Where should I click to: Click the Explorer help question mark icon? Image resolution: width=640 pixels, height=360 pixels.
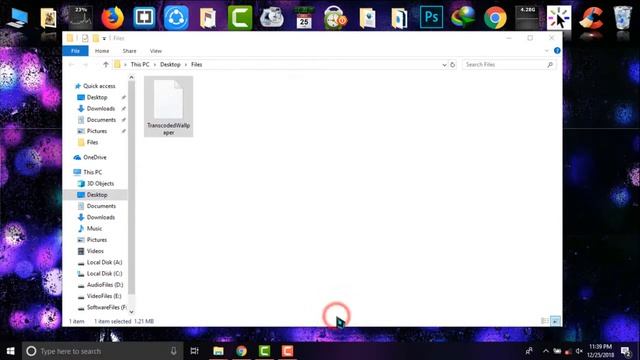(557, 51)
